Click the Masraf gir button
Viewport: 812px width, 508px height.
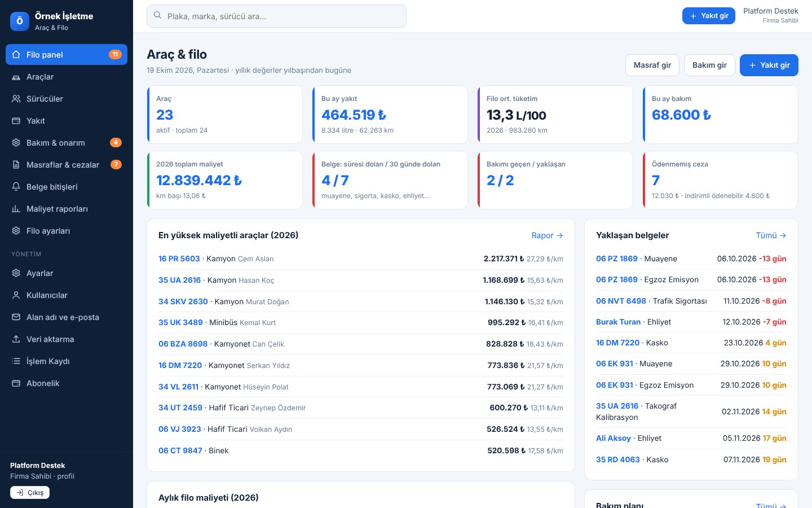click(652, 65)
